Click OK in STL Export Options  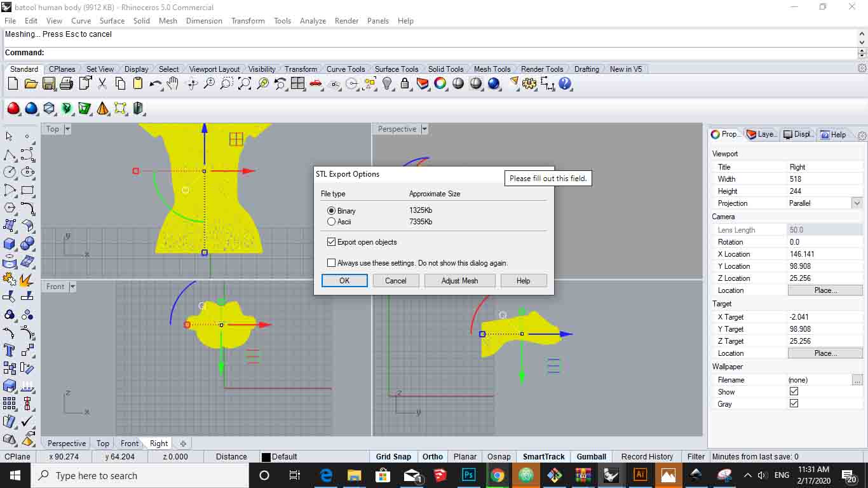[344, 280]
